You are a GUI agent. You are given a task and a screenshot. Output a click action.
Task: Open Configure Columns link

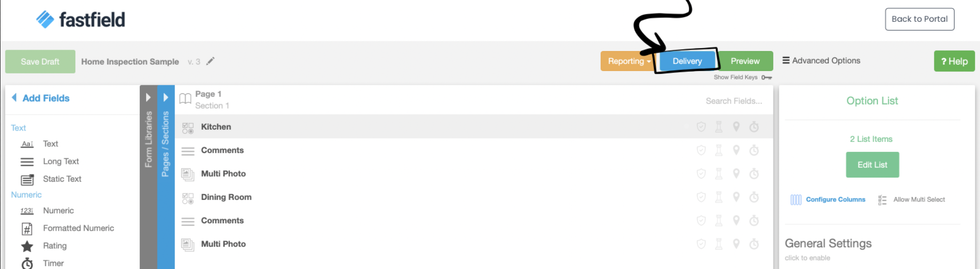[835, 200]
